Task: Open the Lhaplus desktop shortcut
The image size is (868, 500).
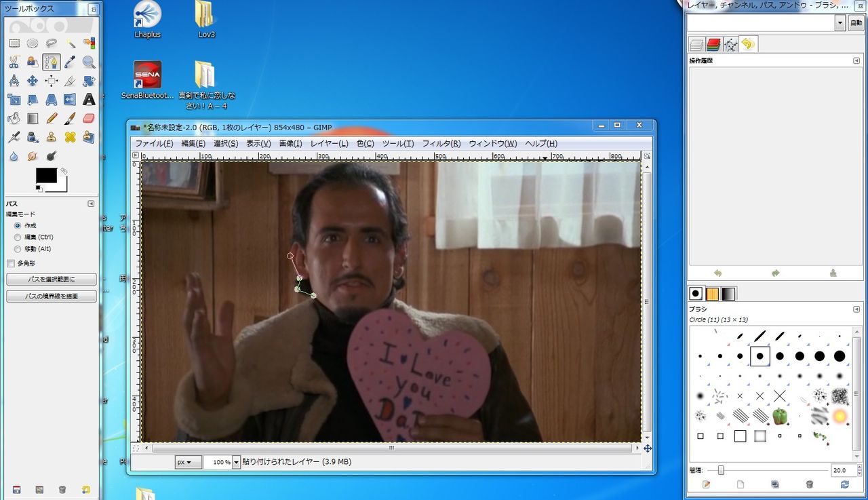Action: (148, 20)
